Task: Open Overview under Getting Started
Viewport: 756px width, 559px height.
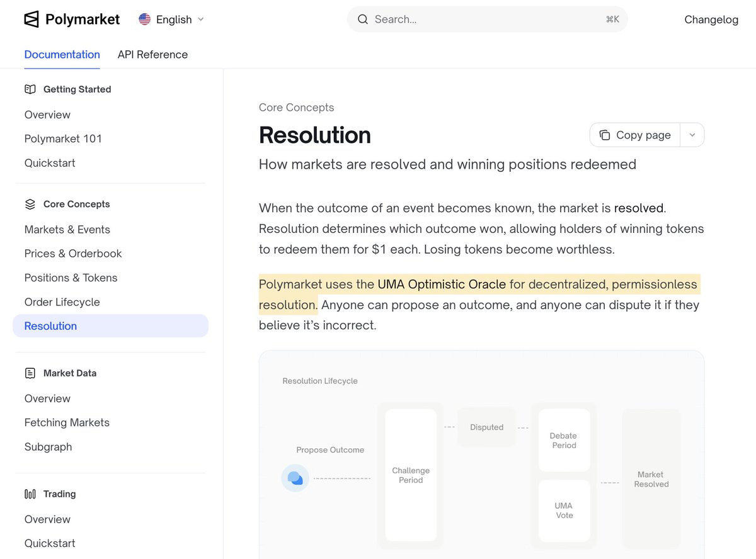Action: (x=47, y=115)
